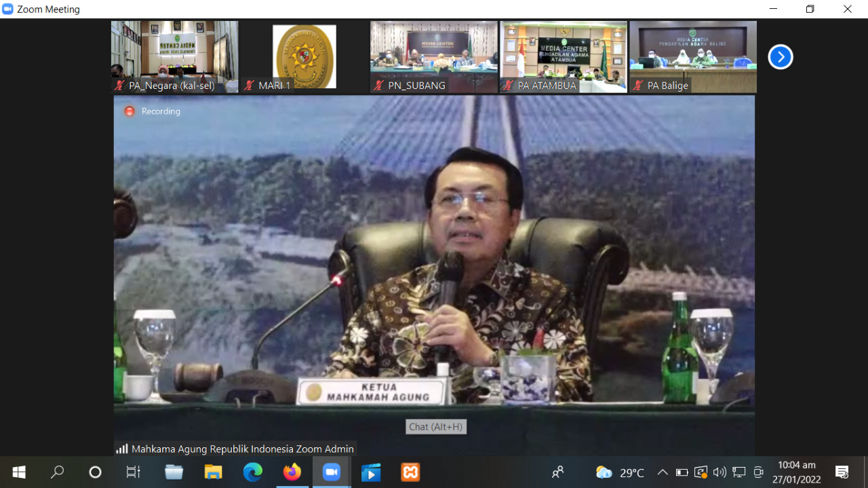Open the volume control in system tray
This screenshot has height=488, width=868.
pos(719,472)
